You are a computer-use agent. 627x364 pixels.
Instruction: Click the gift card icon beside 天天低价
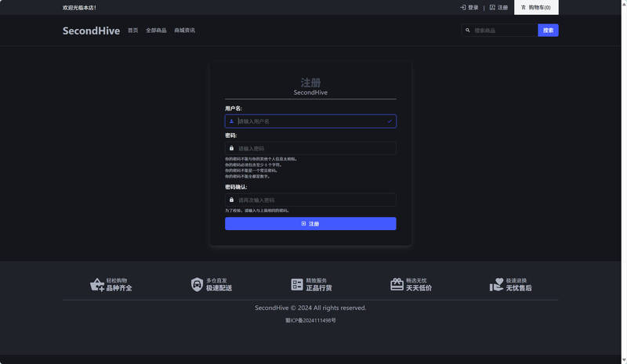pos(397,284)
